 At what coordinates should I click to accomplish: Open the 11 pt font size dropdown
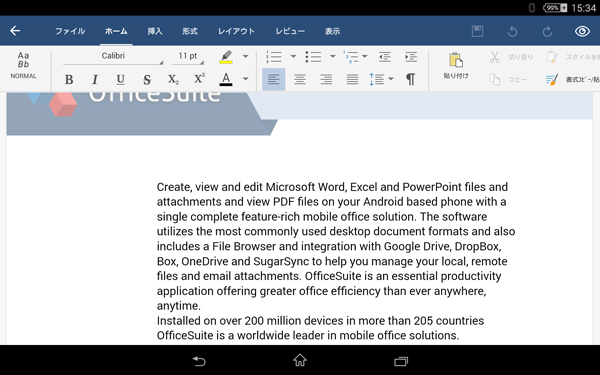click(x=188, y=57)
